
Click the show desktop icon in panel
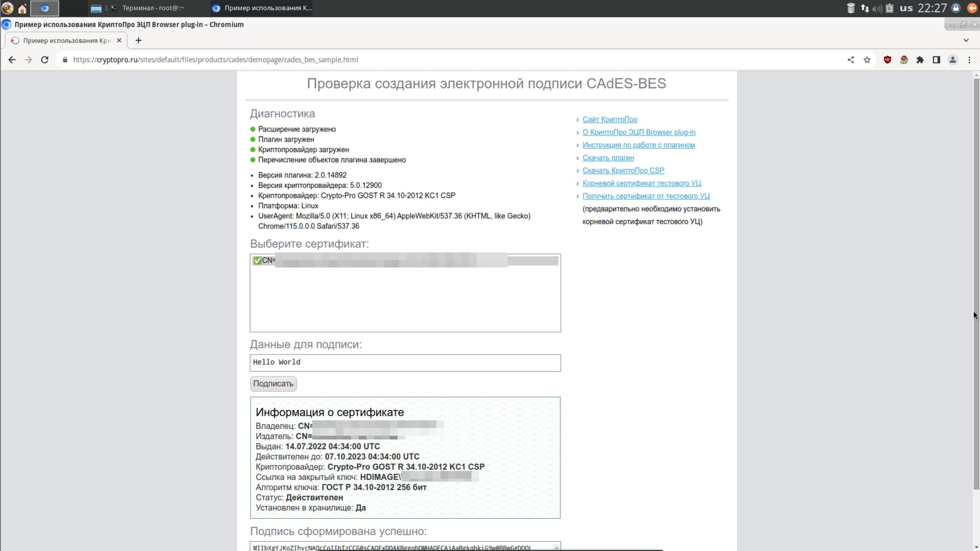click(x=96, y=8)
